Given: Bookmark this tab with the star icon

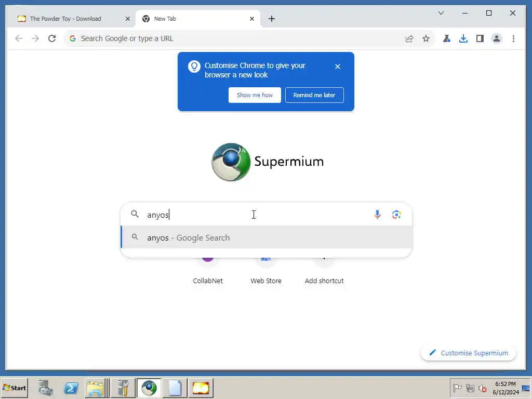Looking at the screenshot, I should point(426,38).
